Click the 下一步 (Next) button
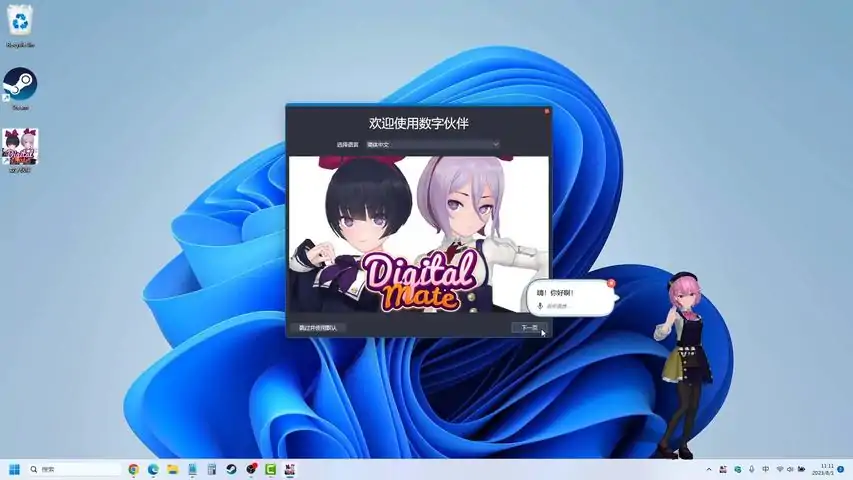 529,327
